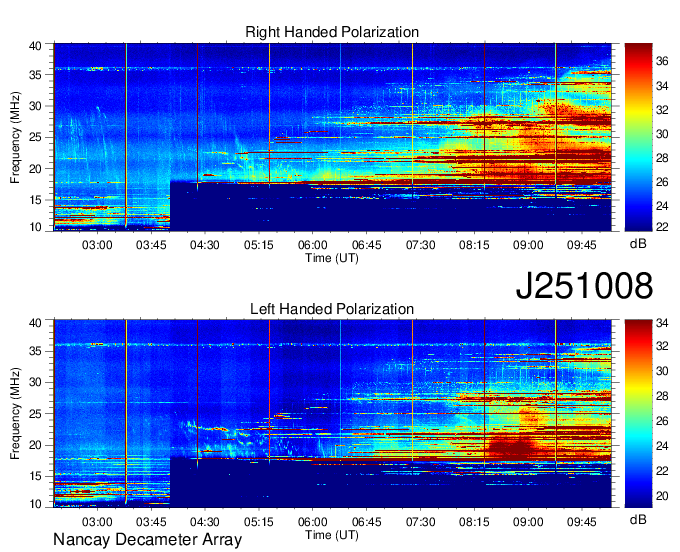Select the J251008 observation label
Image resolution: width=680 pixels, height=552 pixels.
click(584, 286)
